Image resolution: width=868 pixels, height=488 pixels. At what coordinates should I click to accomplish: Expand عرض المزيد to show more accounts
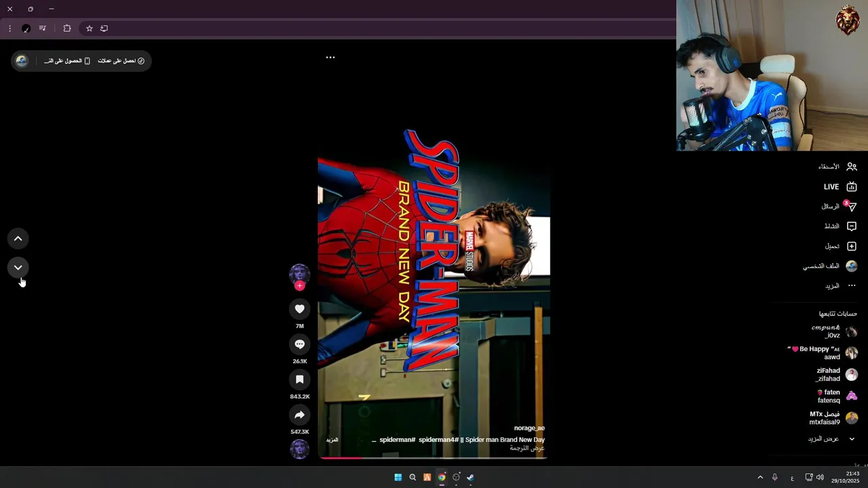pyautogui.click(x=831, y=439)
